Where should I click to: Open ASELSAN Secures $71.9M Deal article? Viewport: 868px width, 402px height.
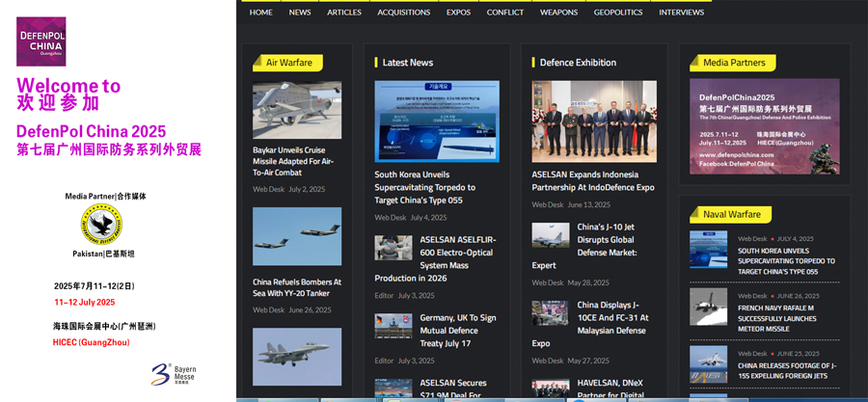coord(453,389)
